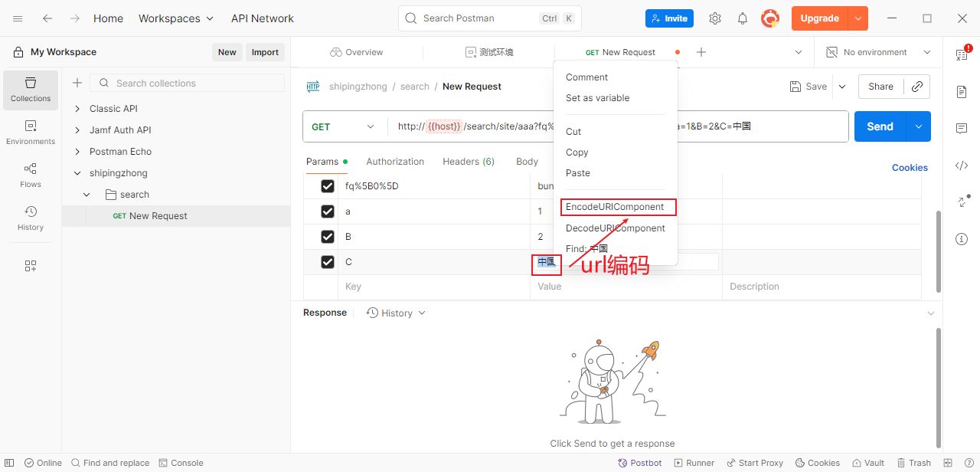Screen dimensions: 980x472
Task: Toggle the checkbox for parameter a
Action: pyautogui.click(x=328, y=211)
